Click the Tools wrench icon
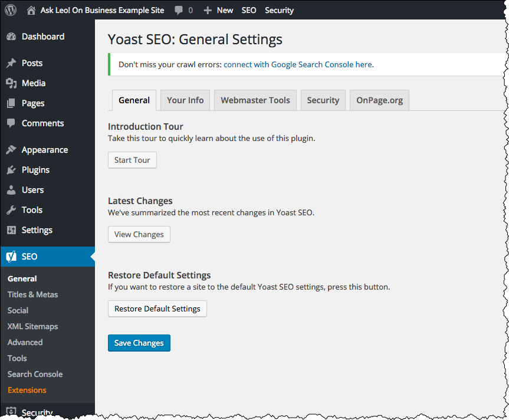This screenshot has height=420, width=509. [11, 210]
